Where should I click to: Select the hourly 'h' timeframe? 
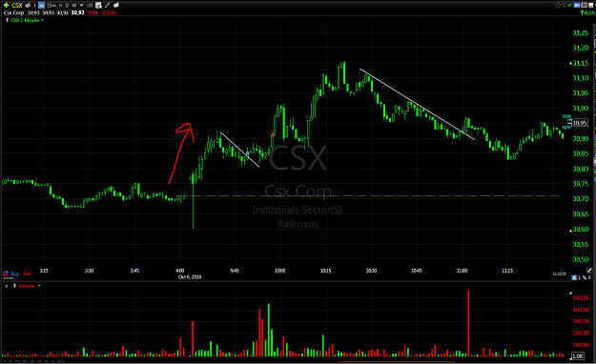(60, 6)
